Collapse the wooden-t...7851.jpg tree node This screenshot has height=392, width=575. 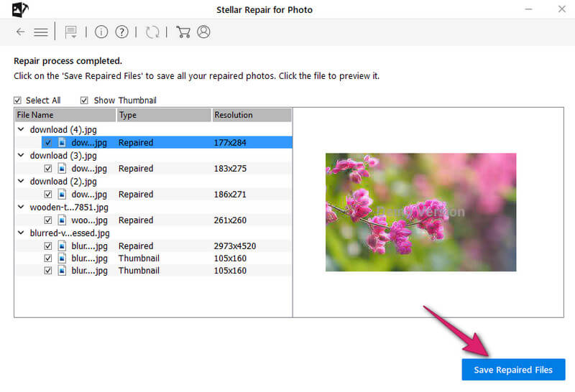(x=21, y=207)
